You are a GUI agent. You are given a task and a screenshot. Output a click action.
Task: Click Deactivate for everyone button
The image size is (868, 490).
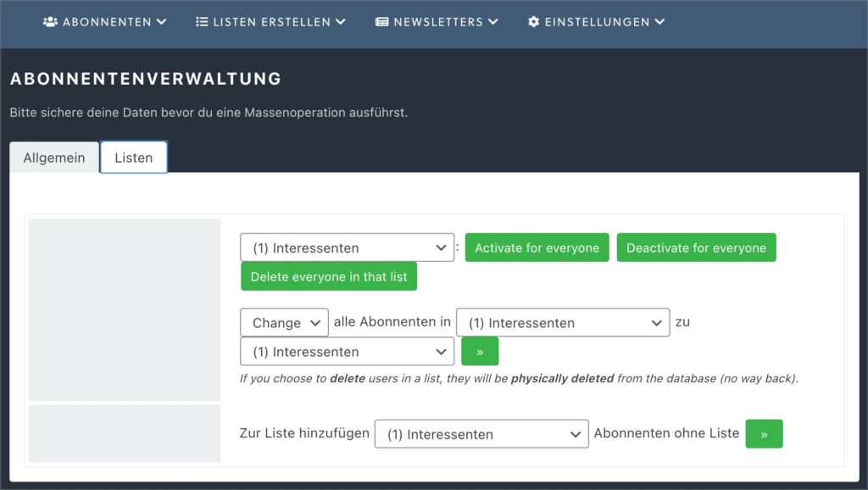pos(697,248)
